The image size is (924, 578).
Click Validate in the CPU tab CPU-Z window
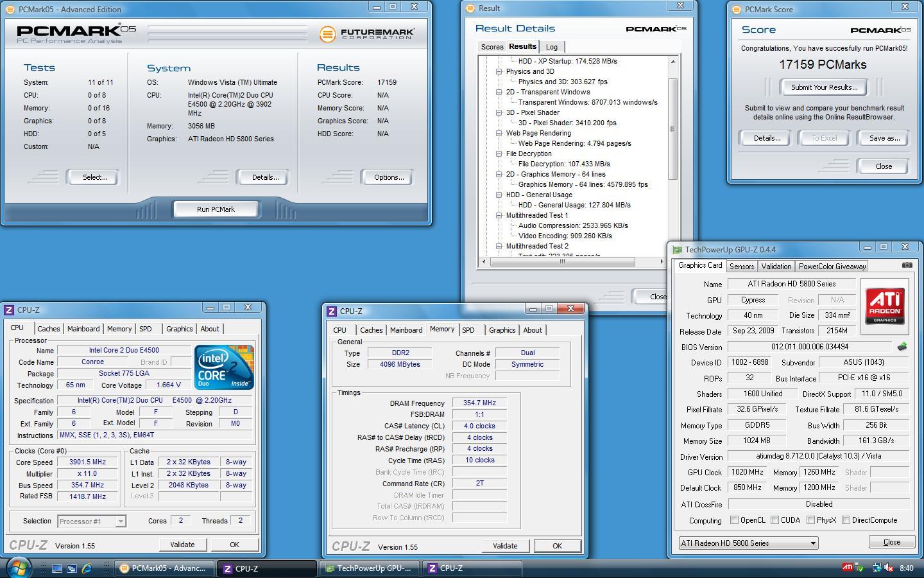click(182, 545)
